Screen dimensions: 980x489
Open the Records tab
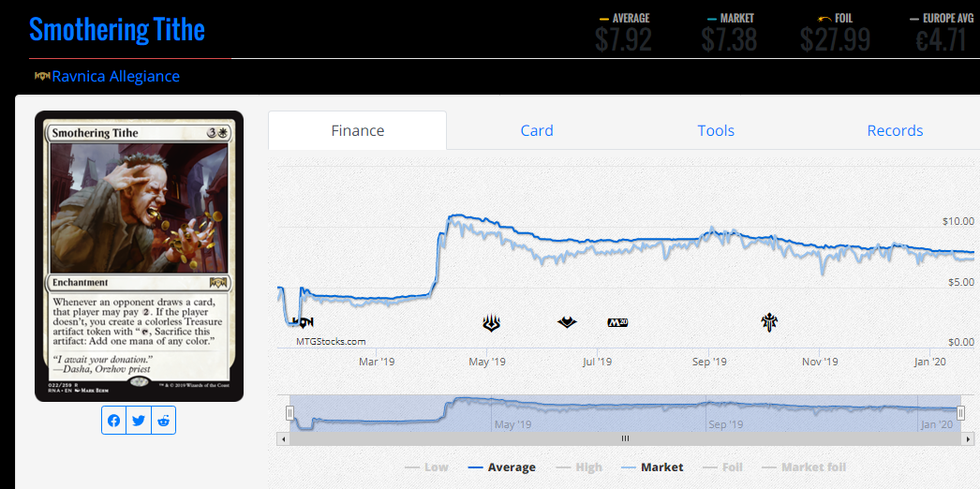[895, 130]
